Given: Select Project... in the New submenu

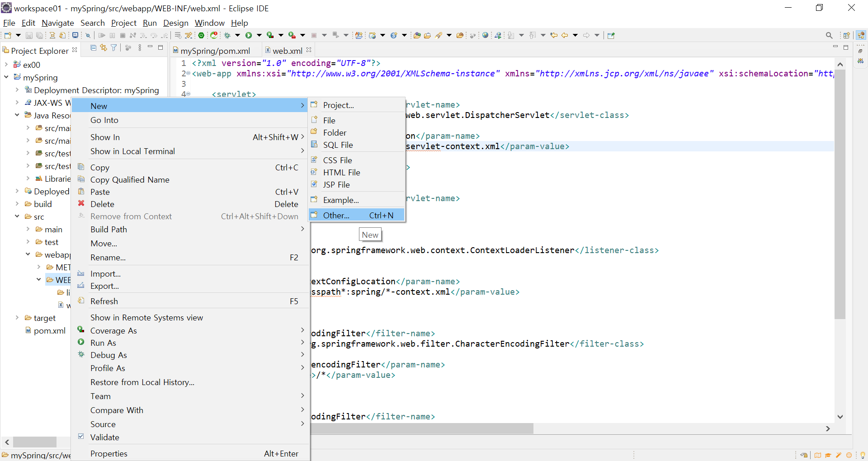Looking at the screenshot, I should [357, 105].
